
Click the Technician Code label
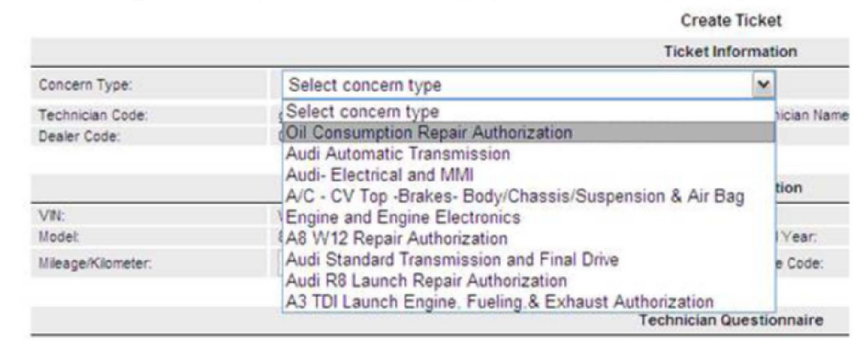pyautogui.click(x=93, y=115)
